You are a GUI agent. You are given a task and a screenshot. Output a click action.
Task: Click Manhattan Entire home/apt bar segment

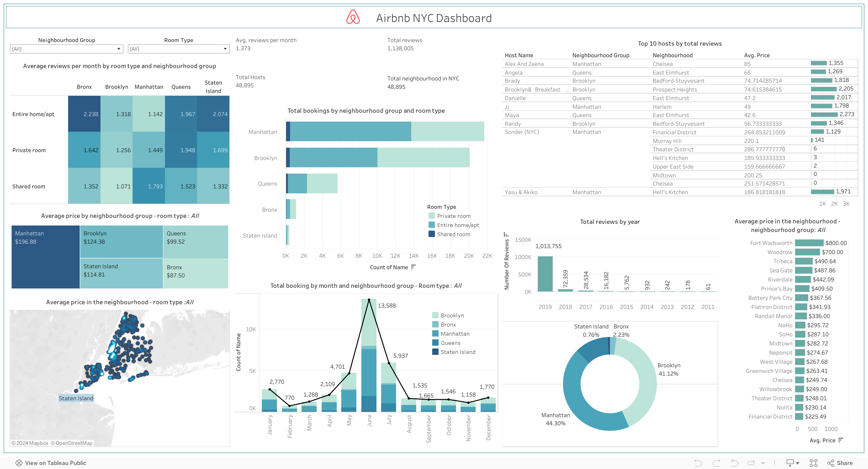[350, 131]
